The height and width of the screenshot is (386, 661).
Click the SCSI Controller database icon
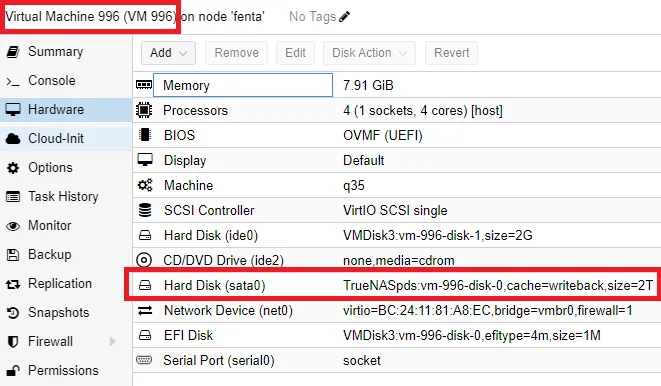click(145, 210)
